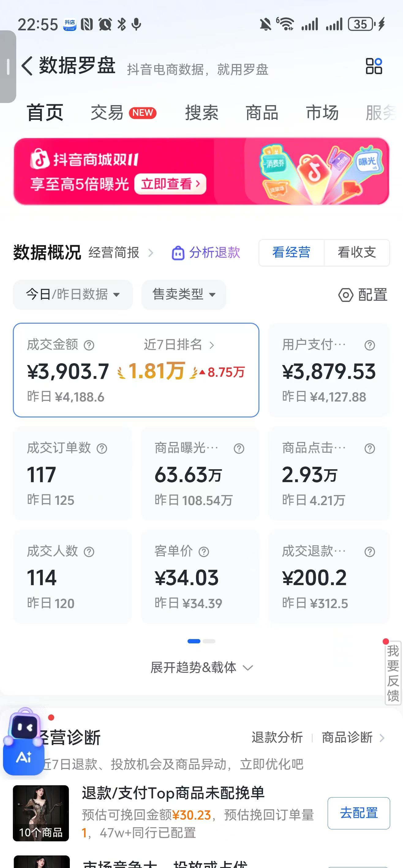The image size is (403, 868).
Task: Tap help icon next to 成交金额
Action: (x=89, y=345)
